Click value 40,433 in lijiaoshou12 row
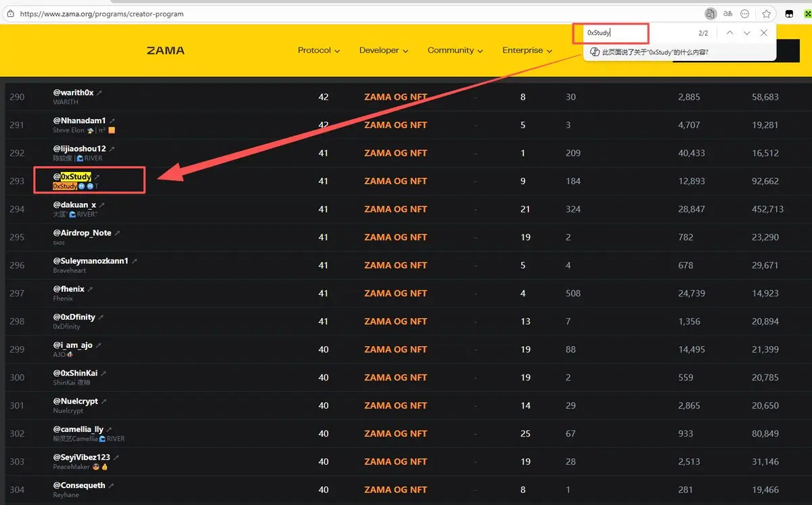Screen dimensions: 812x505 [x=692, y=153]
